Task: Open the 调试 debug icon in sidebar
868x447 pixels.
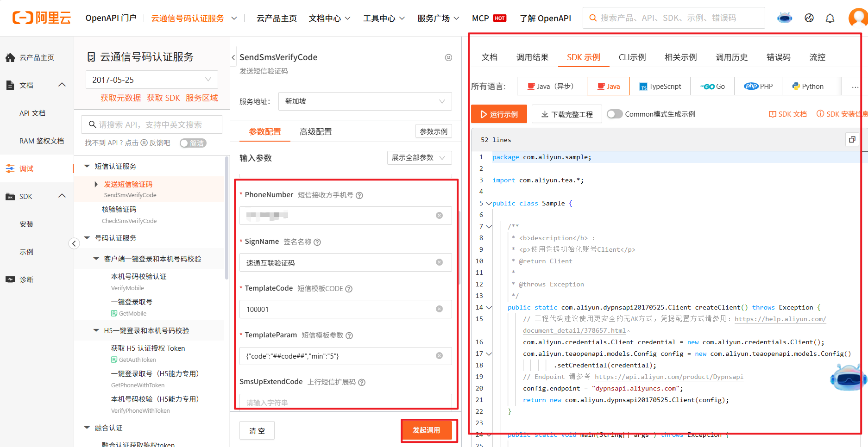Action: pyautogui.click(x=10, y=168)
